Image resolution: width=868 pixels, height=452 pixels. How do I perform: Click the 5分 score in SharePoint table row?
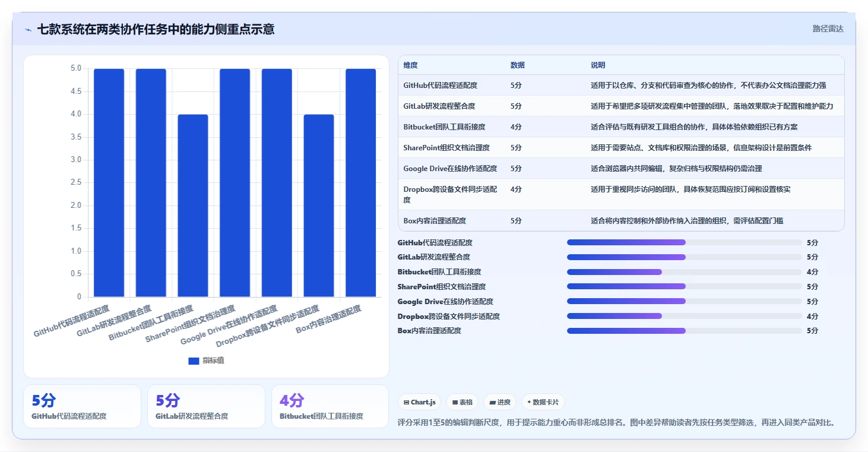pyautogui.click(x=516, y=148)
